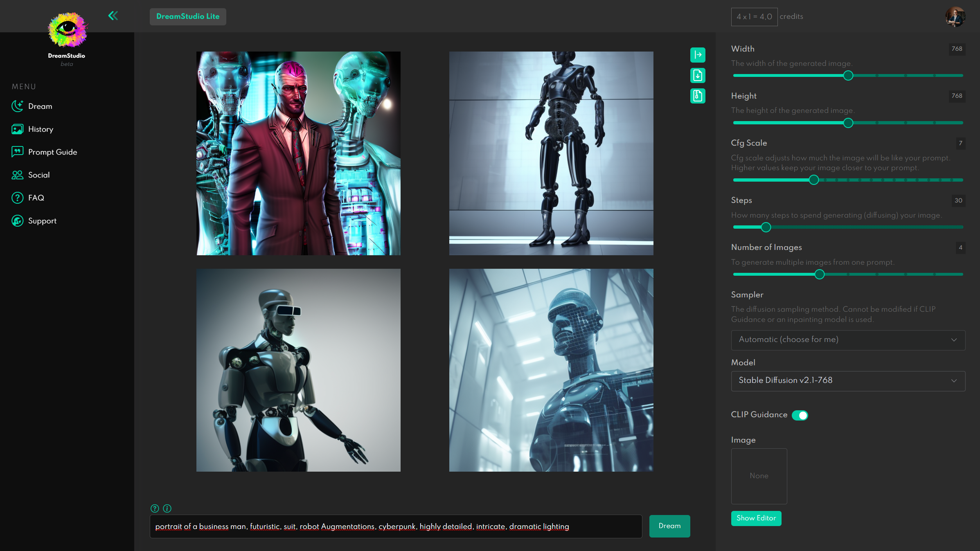This screenshot has height=551, width=980.
Task: Open the user profile avatar
Action: pyautogui.click(x=955, y=17)
